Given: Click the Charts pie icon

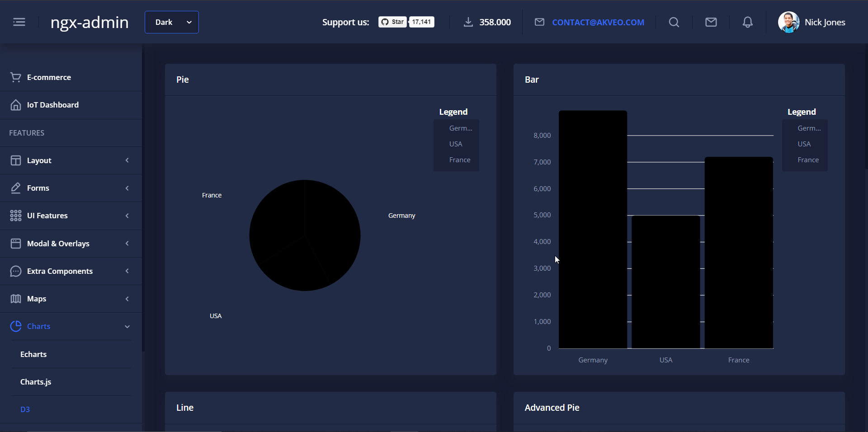Looking at the screenshot, I should (x=16, y=326).
